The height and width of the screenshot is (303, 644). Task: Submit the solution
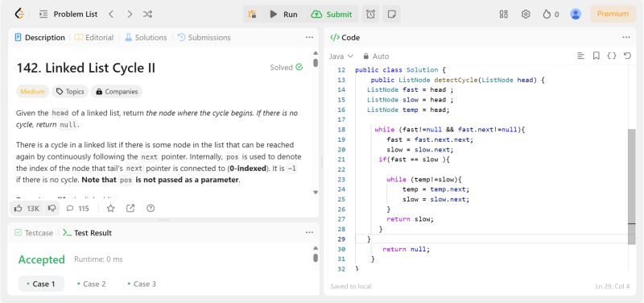332,14
